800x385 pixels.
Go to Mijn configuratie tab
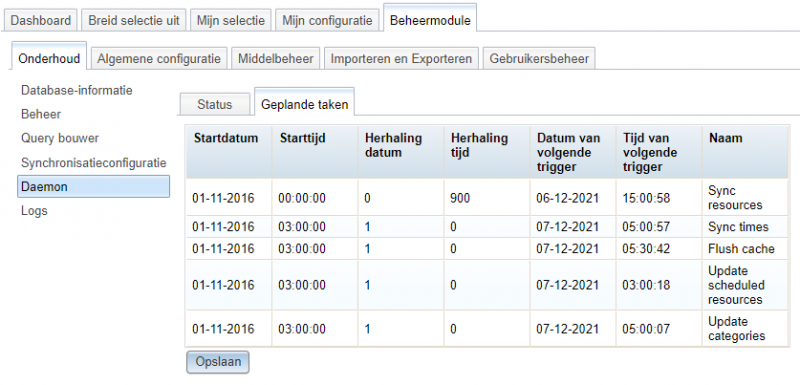tap(328, 20)
